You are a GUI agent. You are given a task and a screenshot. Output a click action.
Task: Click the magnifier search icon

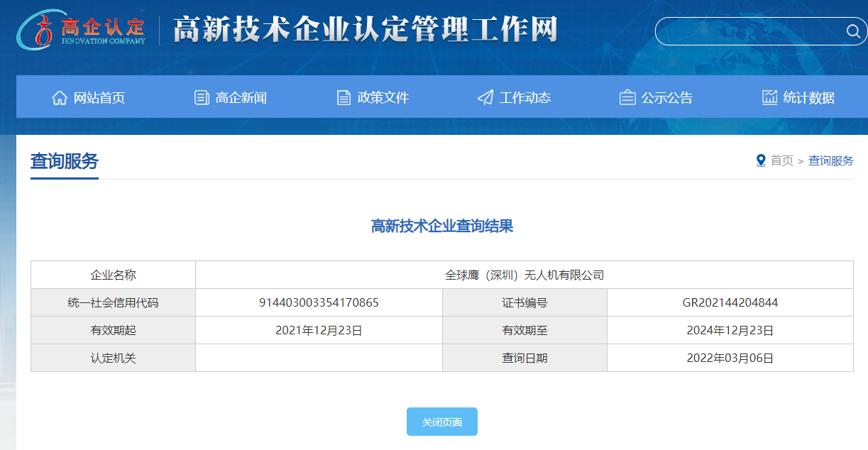[x=853, y=31]
